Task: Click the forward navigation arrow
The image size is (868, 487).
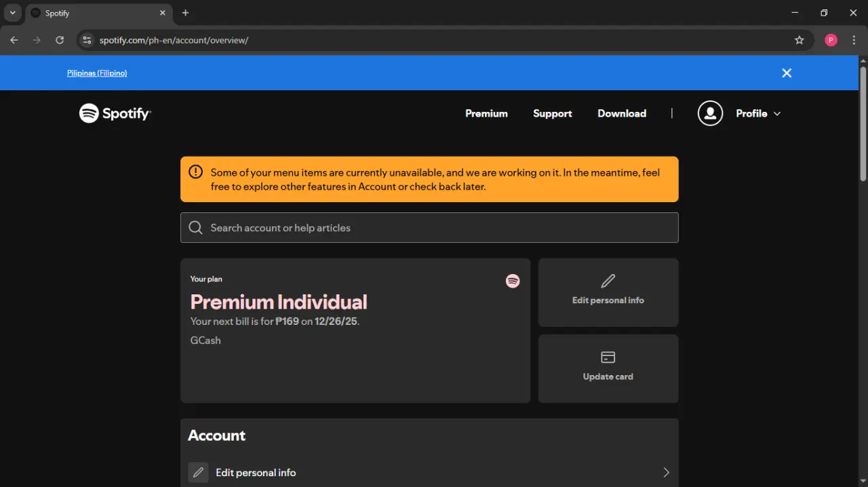Action: pos(37,40)
